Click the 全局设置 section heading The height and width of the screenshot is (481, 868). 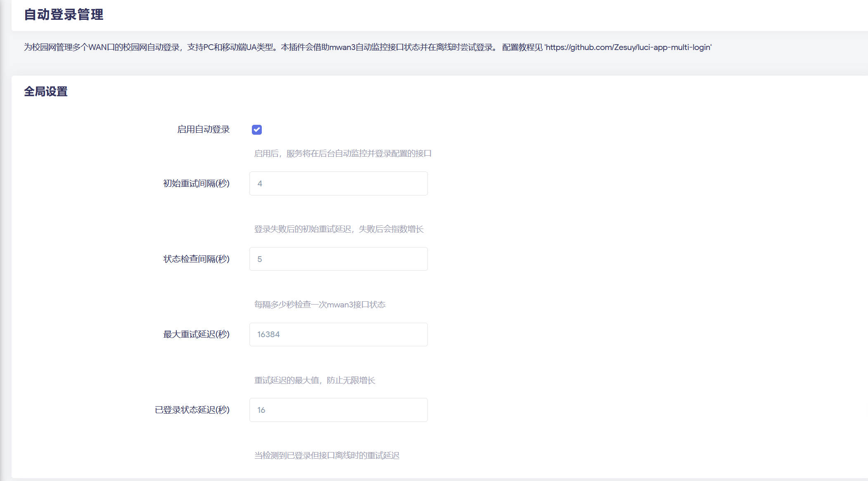pyautogui.click(x=46, y=91)
